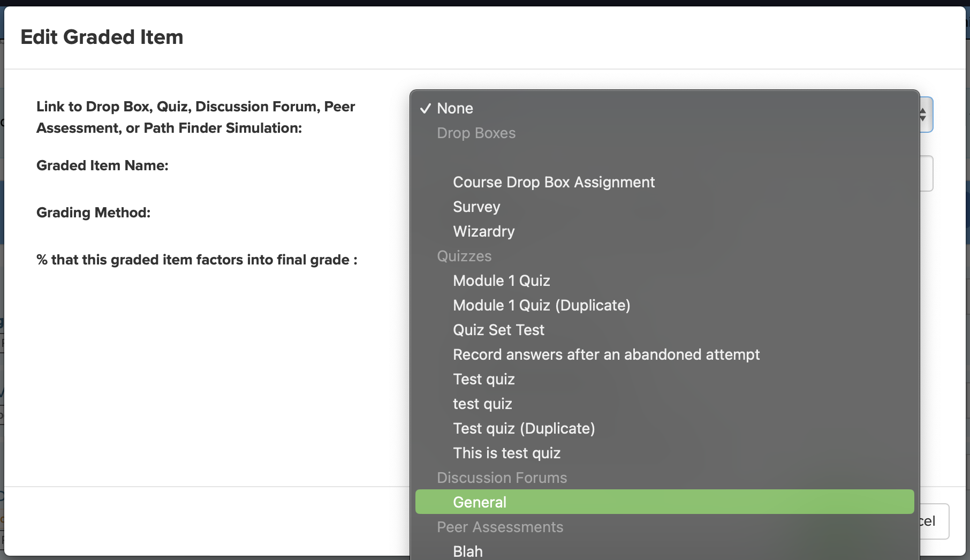Select the None option in dropdown
Screen dimensions: 970x560
[x=664, y=108]
